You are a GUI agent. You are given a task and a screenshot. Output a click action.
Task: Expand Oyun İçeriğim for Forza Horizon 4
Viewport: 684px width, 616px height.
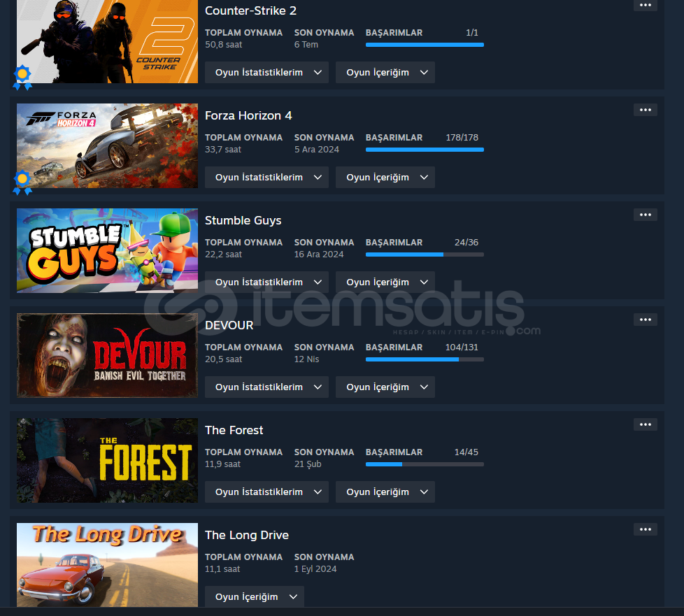pyautogui.click(x=385, y=178)
